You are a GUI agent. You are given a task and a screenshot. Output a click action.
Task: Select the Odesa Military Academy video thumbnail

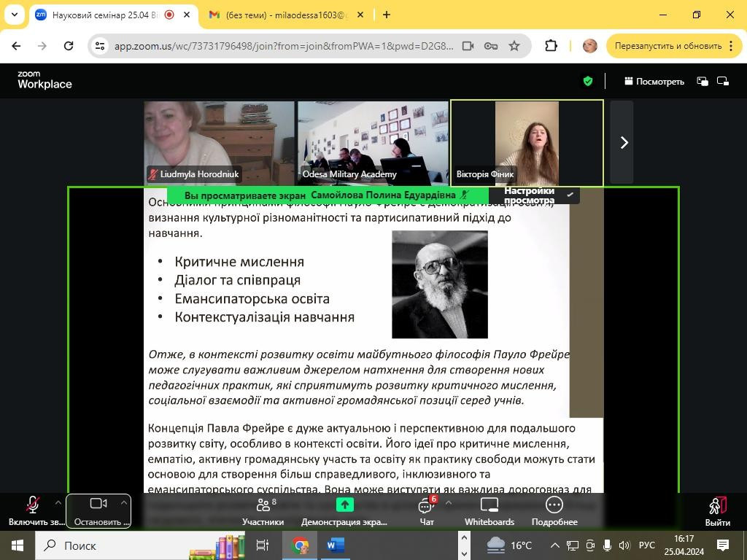pyautogui.click(x=372, y=142)
